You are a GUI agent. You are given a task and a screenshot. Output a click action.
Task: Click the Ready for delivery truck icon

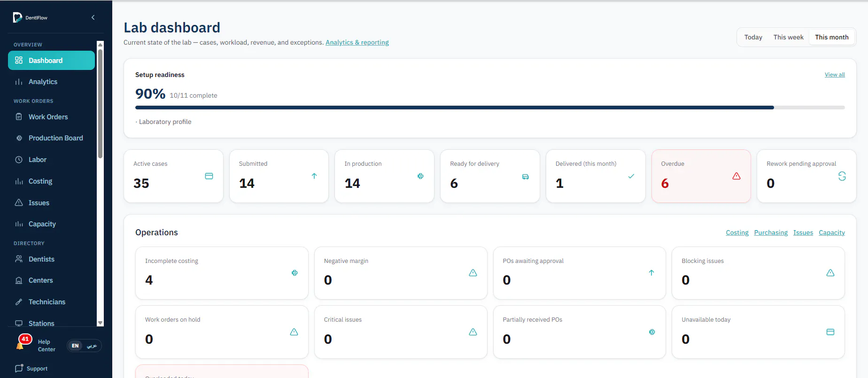(x=526, y=177)
